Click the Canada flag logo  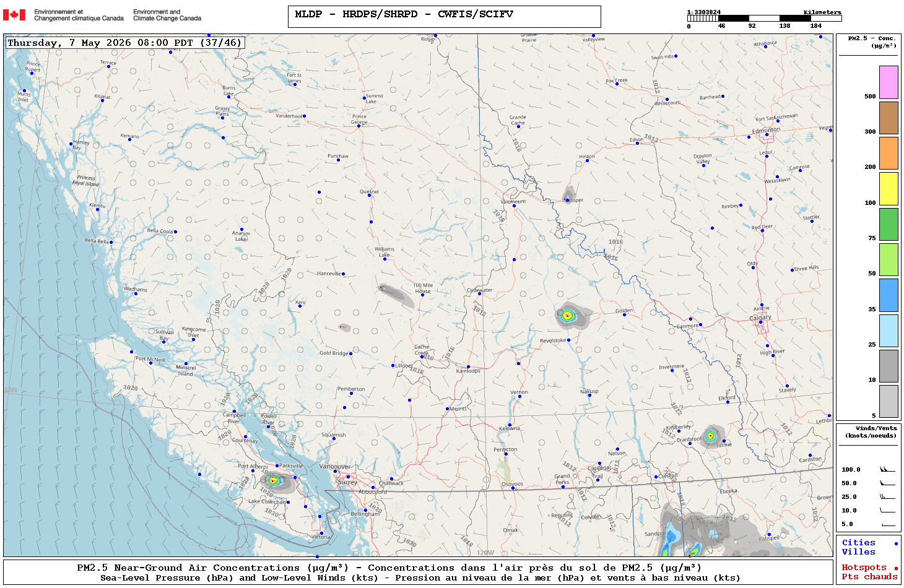14,15
